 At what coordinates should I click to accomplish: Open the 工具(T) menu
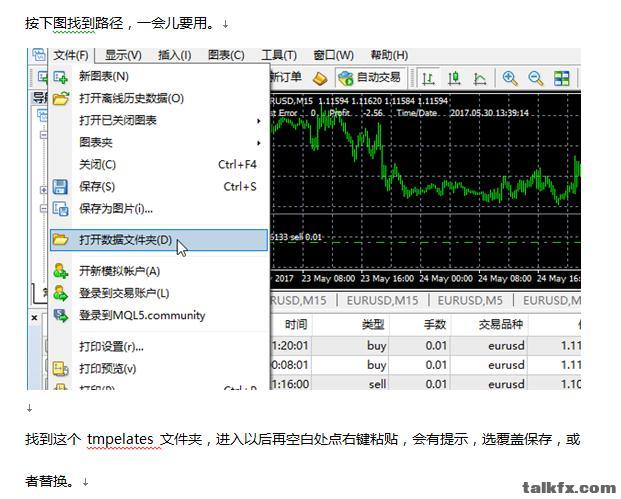(x=279, y=55)
